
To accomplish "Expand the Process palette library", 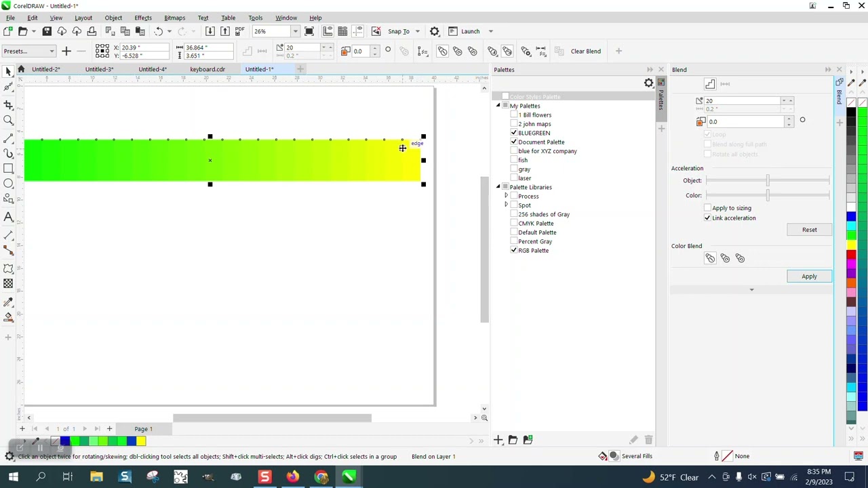I will tap(506, 196).
